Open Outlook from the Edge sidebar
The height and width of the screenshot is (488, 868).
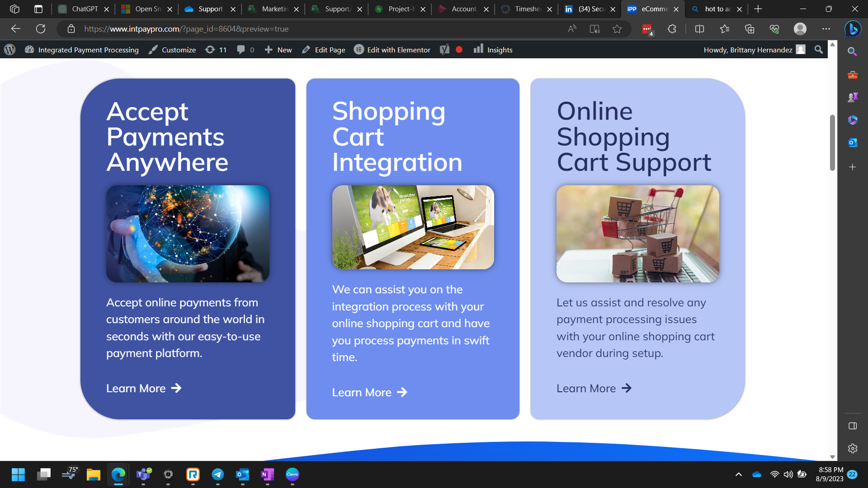coord(852,142)
